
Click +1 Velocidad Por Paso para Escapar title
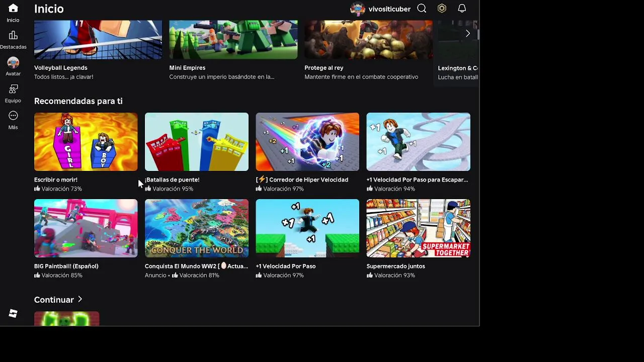[417, 179]
